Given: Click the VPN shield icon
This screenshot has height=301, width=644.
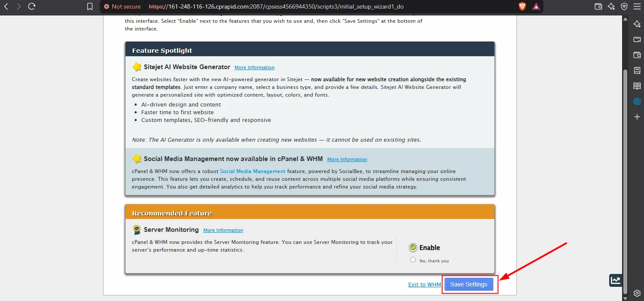Looking at the screenshot, I should (624, 6).
